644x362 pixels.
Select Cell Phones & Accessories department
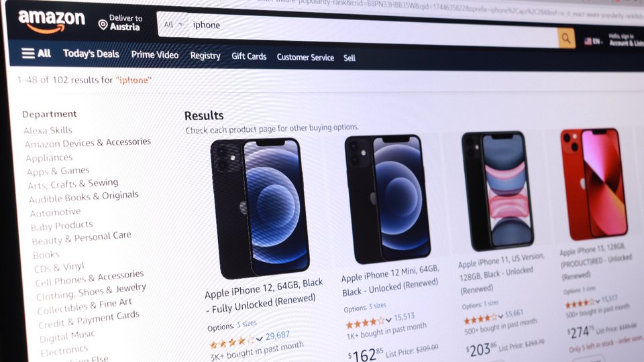pos(89,278)
